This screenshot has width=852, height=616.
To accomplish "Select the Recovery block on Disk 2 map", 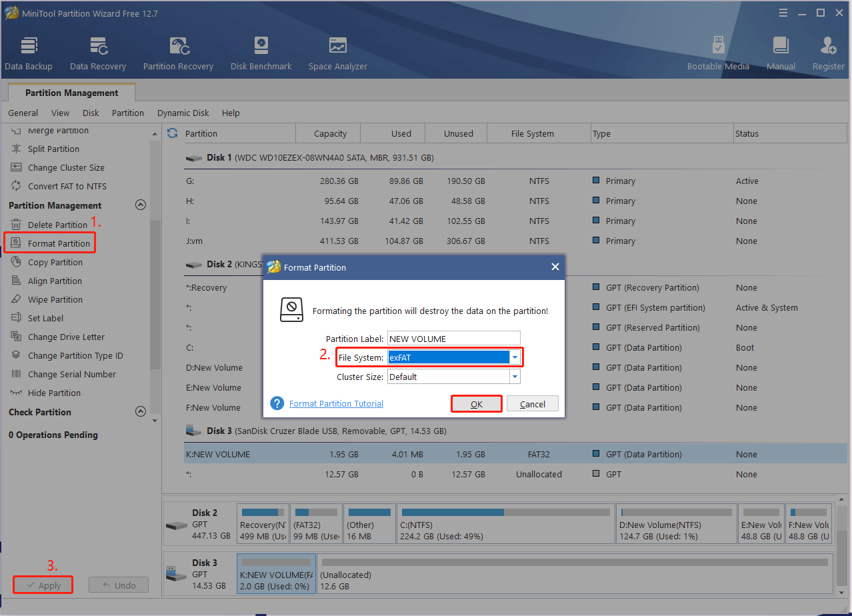I will (x=263, y=524).
